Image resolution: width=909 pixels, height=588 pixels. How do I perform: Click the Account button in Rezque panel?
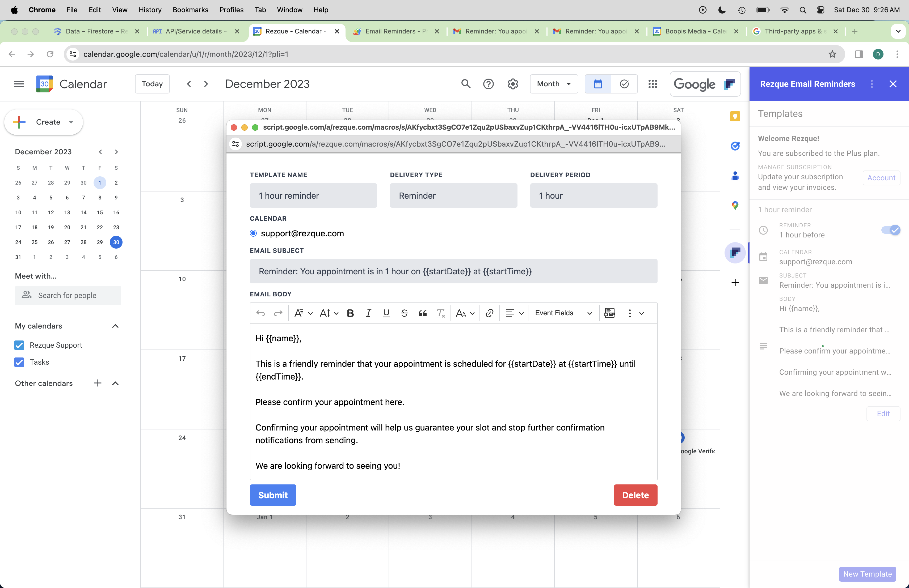(x=881, y=178)
